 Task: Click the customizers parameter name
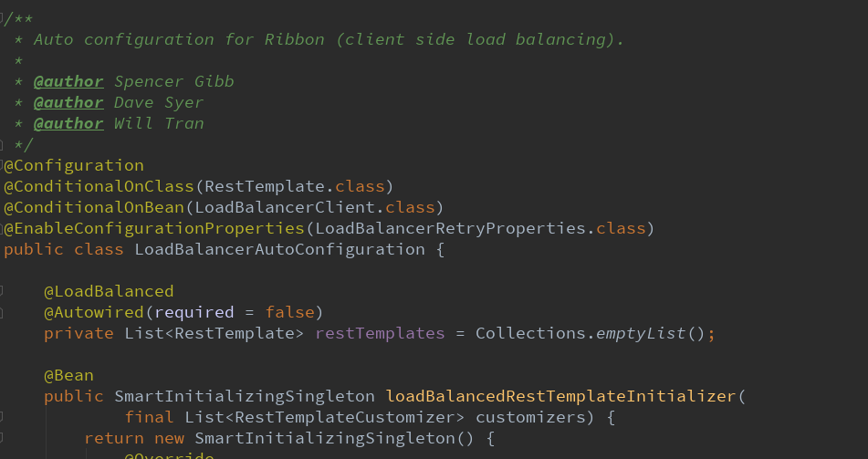click(x=530, y=417)
